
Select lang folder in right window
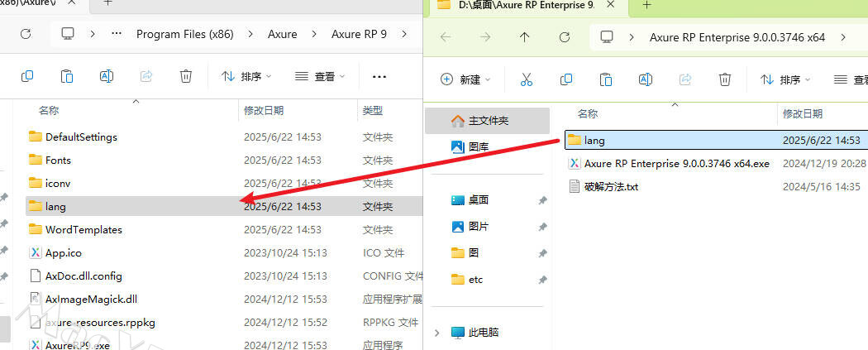pyautogui.click(x=717, y=140)
